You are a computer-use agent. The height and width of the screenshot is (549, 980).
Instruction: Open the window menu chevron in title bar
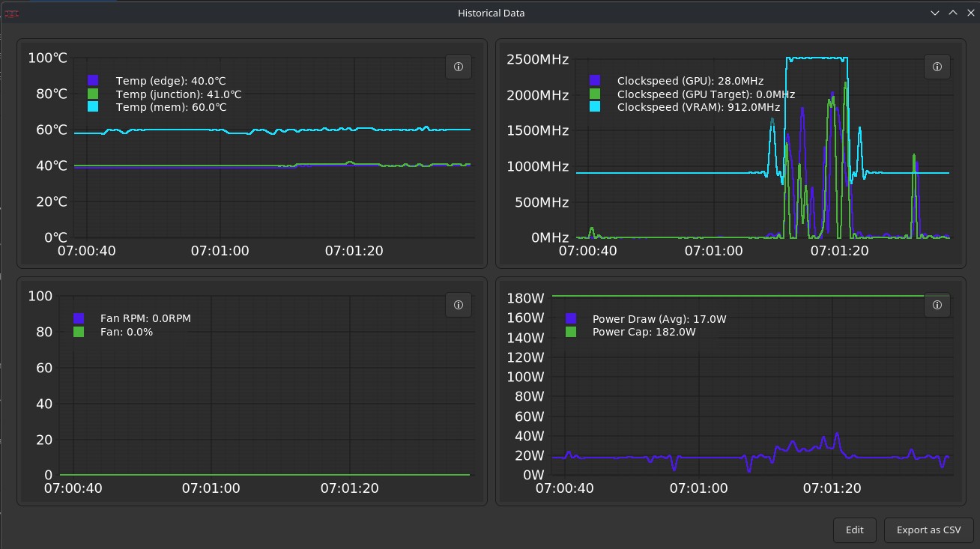coord(935,13)
